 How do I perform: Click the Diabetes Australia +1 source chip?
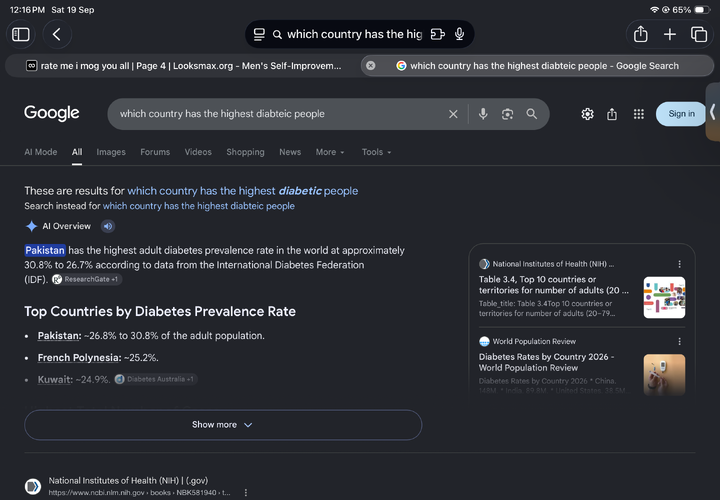point(156,379)
